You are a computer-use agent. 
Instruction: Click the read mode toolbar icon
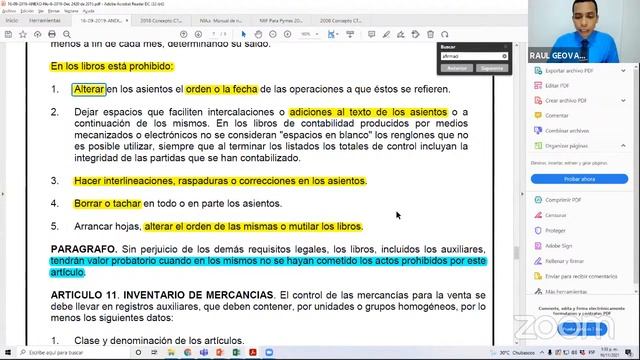[x=350, y=35]
